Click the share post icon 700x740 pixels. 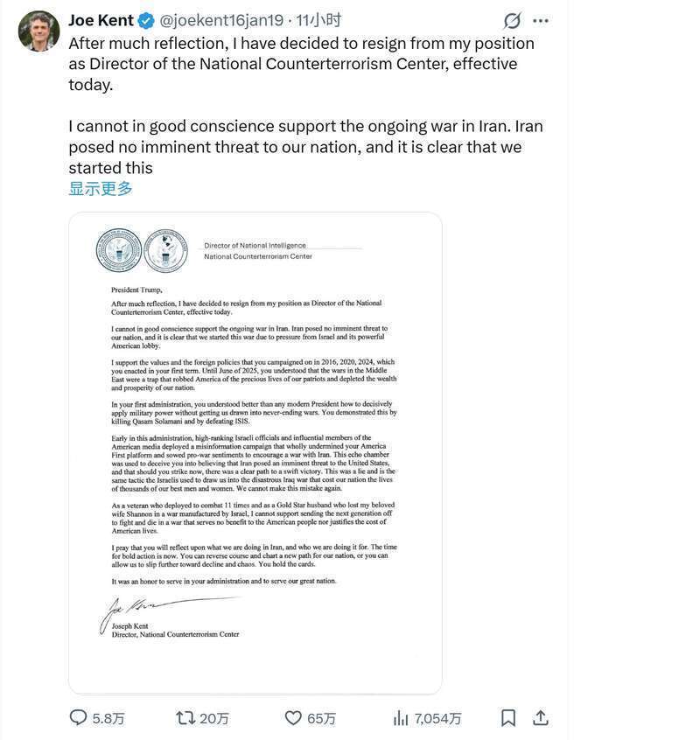pyautogui.click(x=541, y=718)
